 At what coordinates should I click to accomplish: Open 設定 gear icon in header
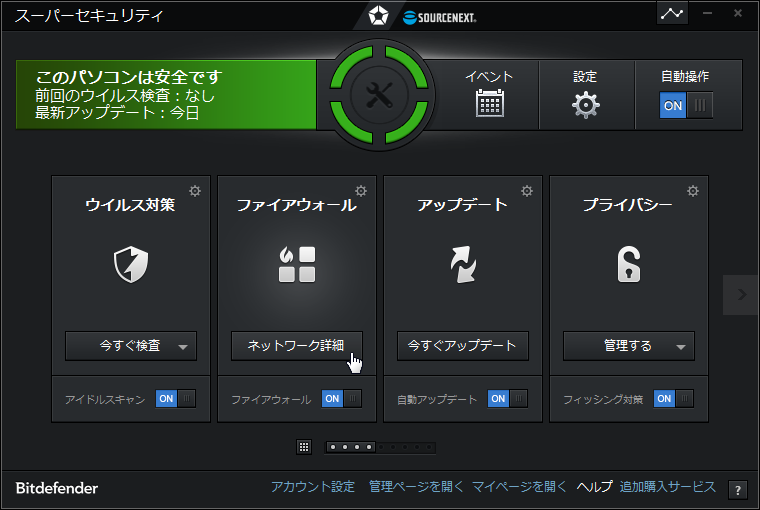pyautogui.click(x=586, y=104)
